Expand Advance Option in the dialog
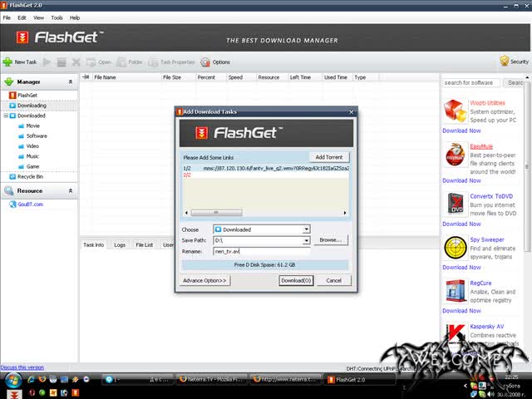The height and width of the screenshot is (399, 532). (204, 281)
